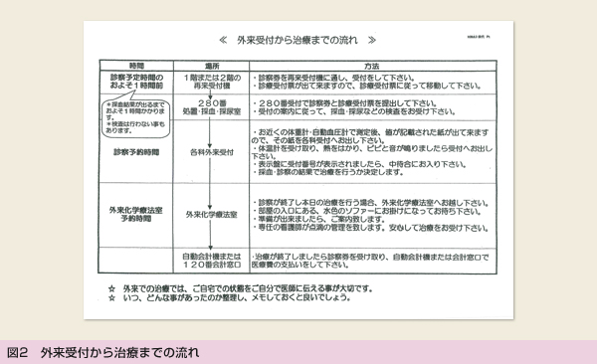Viewport: 597px width, 364px height.
Task: Click the line 診察受付票が出て来ますので
Action: pos(367,87)
